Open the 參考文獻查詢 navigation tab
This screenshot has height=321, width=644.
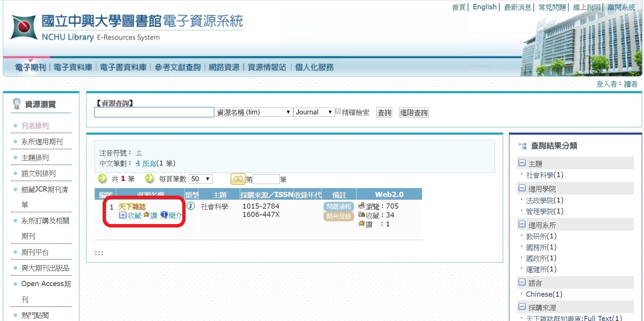(178, 67)
